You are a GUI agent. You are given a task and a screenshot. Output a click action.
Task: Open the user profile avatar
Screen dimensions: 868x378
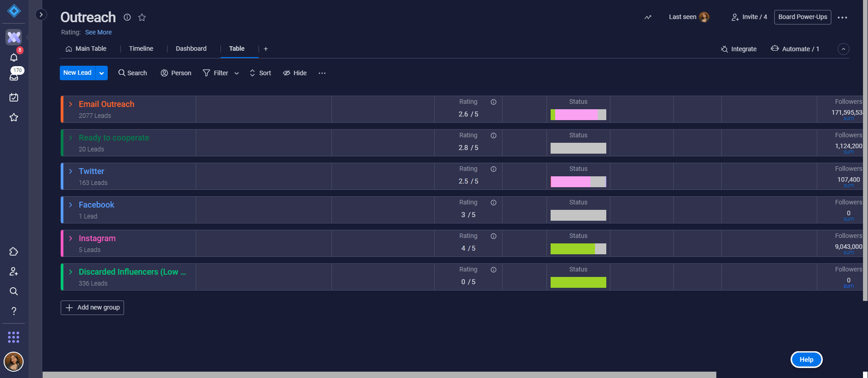[14, 362]
